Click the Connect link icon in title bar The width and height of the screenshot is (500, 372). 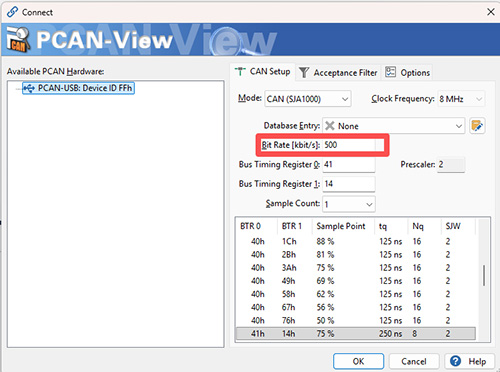12,12
